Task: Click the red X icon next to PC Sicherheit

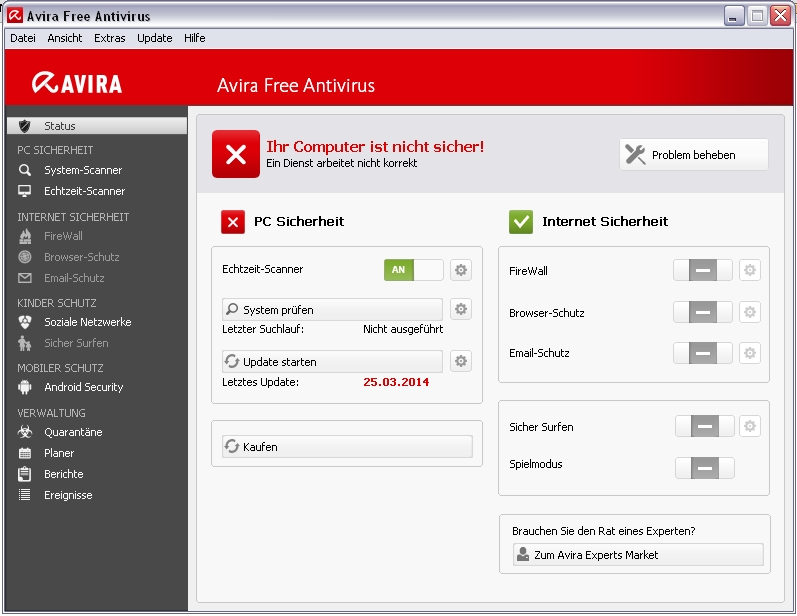Action: (233, 222)
